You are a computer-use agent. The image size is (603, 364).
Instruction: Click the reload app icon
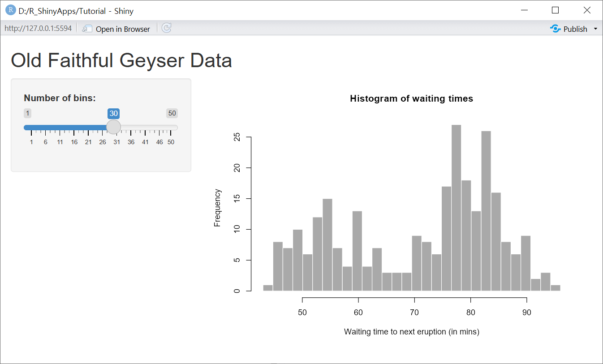click(167, 28)
